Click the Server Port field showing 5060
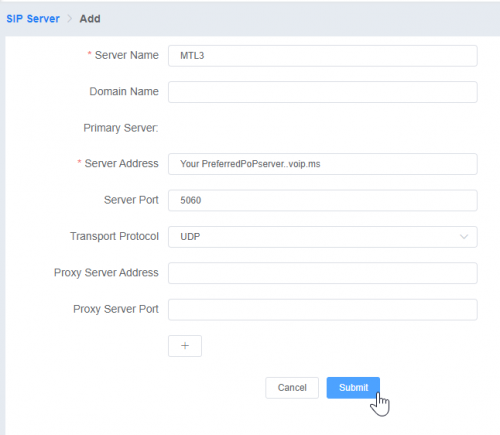This screenshot has height=435, width=500. click(x=323, y=200)
